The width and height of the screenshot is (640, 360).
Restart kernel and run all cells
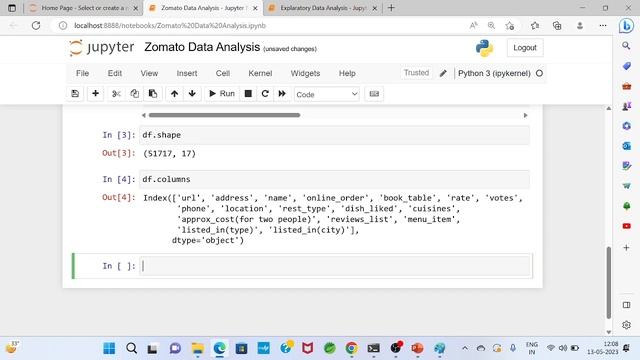click(x=282, y=94)
